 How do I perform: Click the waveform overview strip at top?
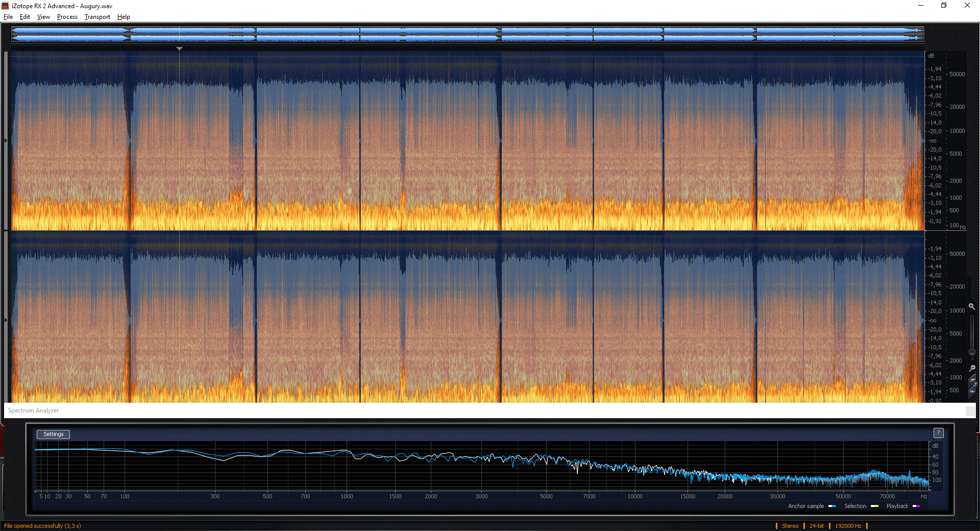tap(468, 34)
